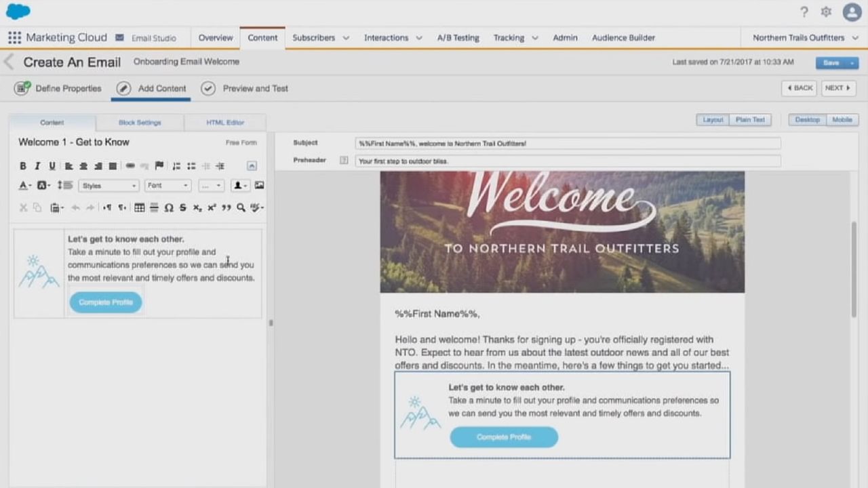Switch to Plain Text view
Image resolution: width=868 pixels, height=488 pixels.
(x=750, y=120)
